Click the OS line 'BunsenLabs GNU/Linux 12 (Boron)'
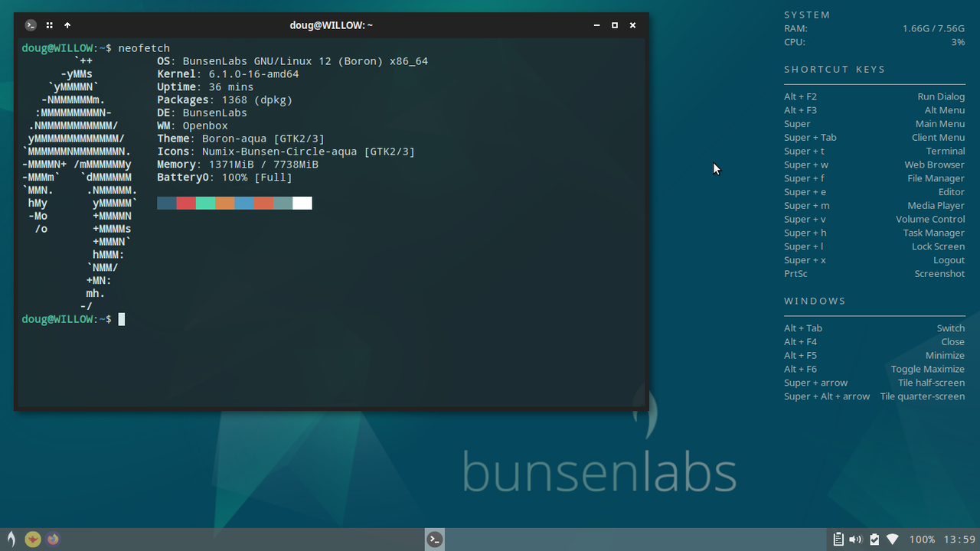980x551 pixels. click(292, 61)
